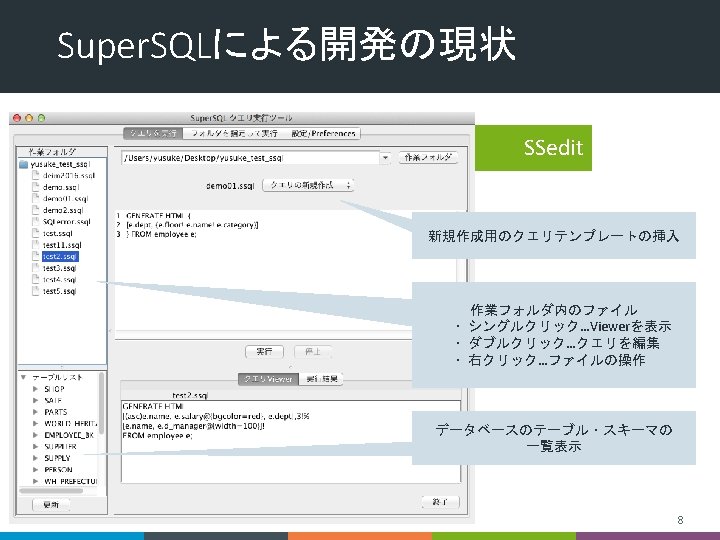
Task: Click the file icon beside test5.ssql
Action: [x=35, y=291]
